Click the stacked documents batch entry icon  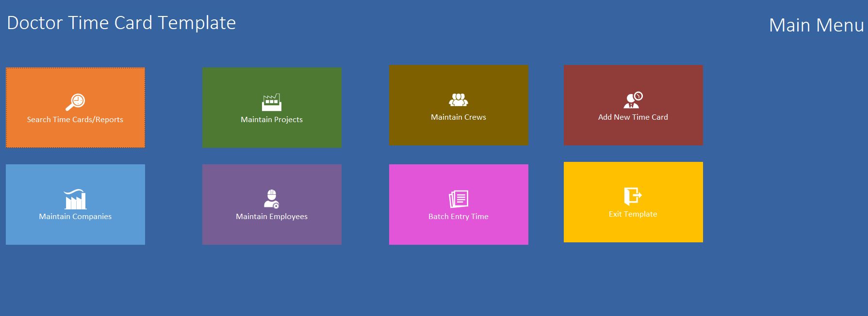tap(459, 199)
